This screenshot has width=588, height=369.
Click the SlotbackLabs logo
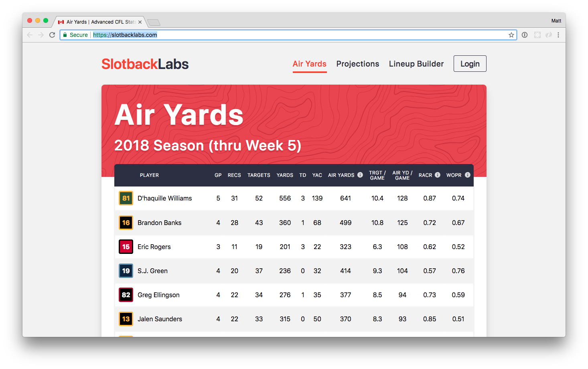[145, 64]
